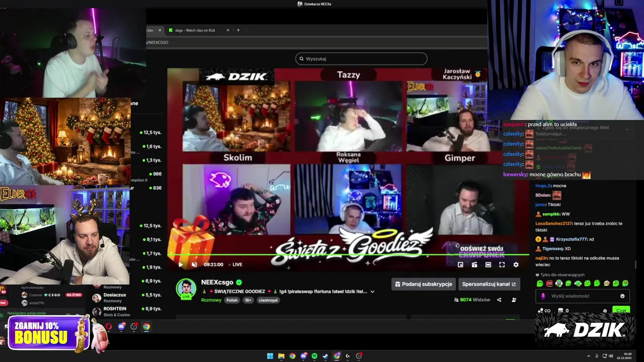
Task: Click chat message by bewersky
Action: click(x=547, y=174)
